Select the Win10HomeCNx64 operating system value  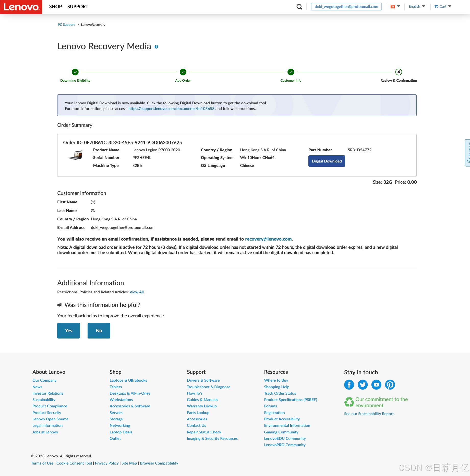257,158
